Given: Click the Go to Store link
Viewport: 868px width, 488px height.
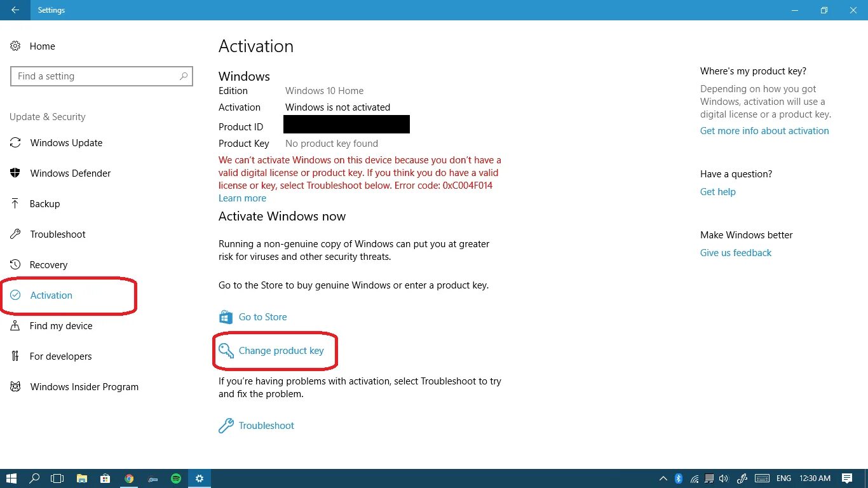Looking at the screenshot, I should pyautogui.click(x=253, y=317).
